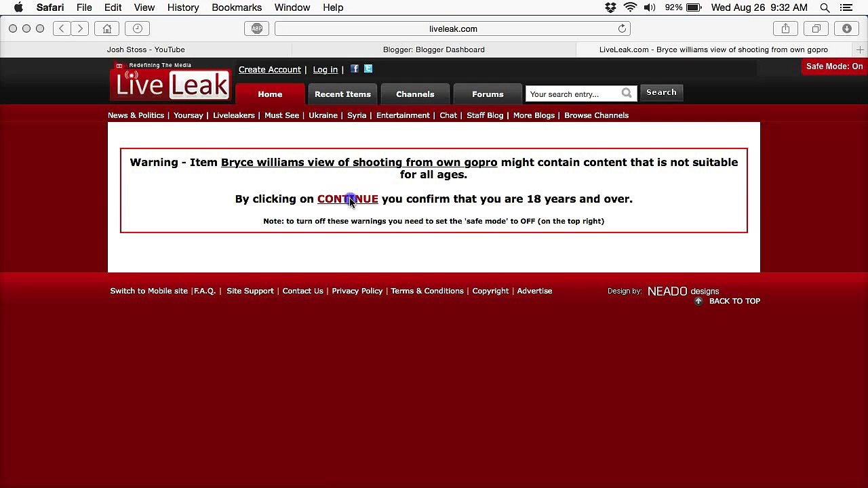The width and height of the screenshot is (868, 488).
Task: Click the Back to Top arrow icon
Action: click(698, 301)
